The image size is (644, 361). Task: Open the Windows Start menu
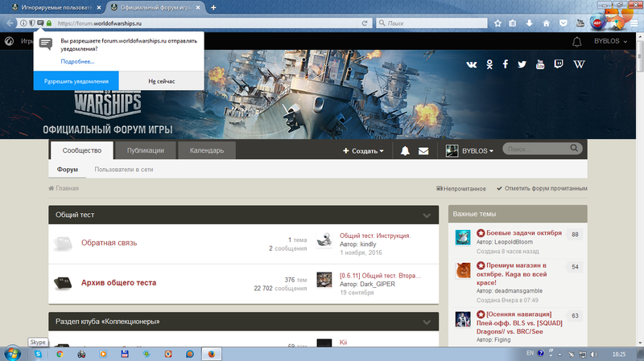(x=12, y=354)
